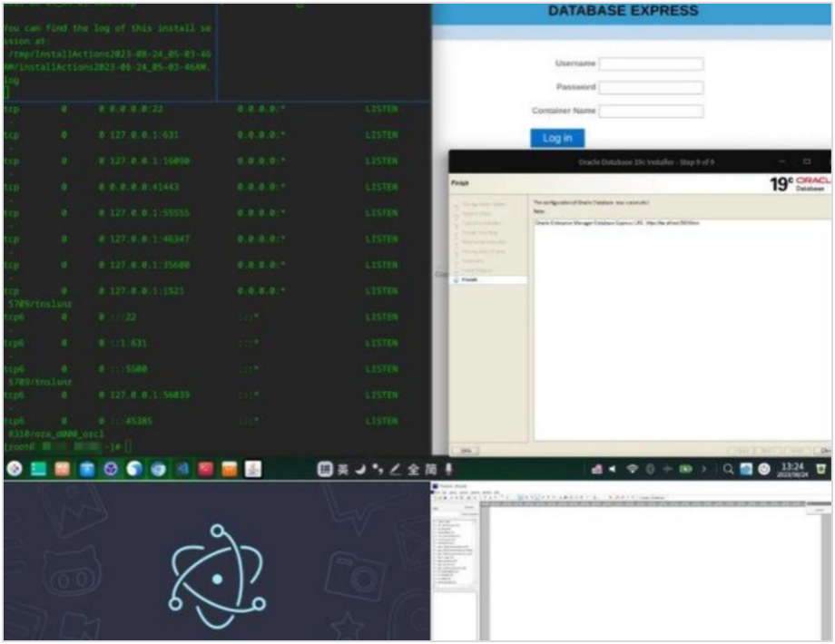
Task: Toggle the punctuation mode icon in the input bar
Action: 378,470
